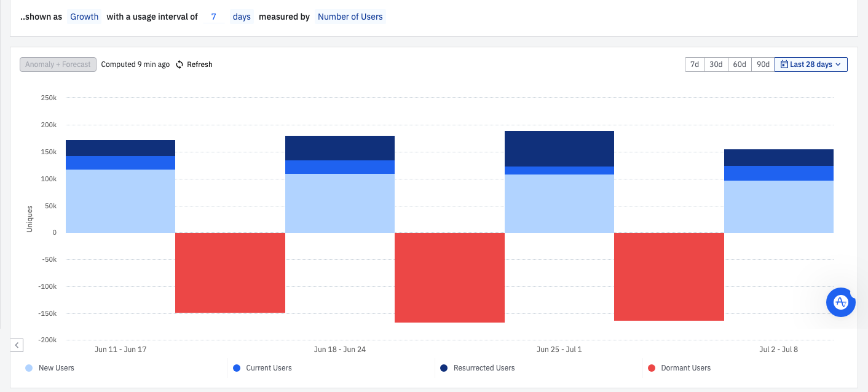Click Current Users segment for Jun 18 - Jun 24
The image size is (868, 392).
pyautogui.click(x=340, y=167)
